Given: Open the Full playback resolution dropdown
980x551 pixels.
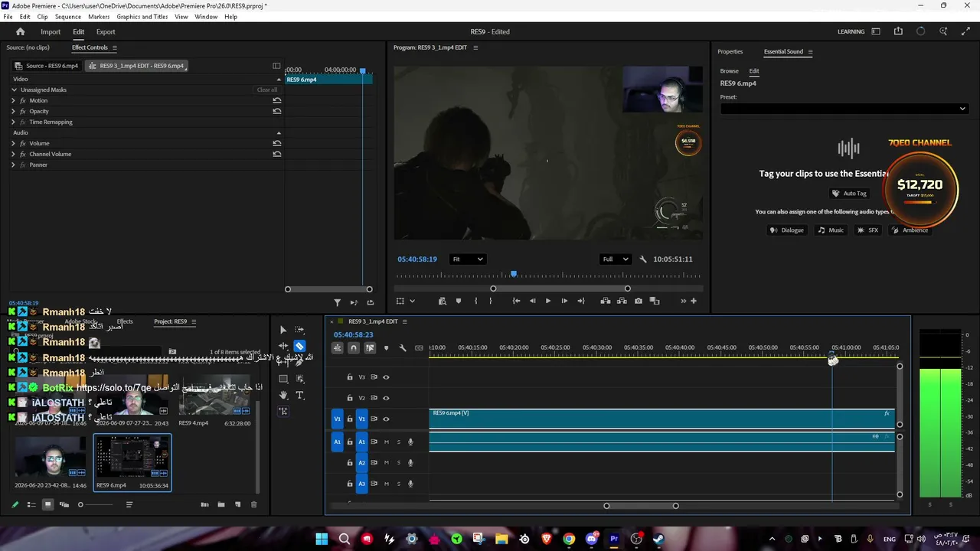Looking at the screenshot, I should [x=616, y=259].
